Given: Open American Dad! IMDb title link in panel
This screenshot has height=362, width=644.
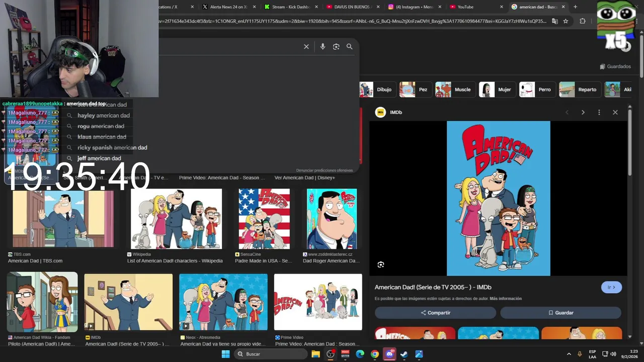Looking at the screenshot, I should 433,287.
